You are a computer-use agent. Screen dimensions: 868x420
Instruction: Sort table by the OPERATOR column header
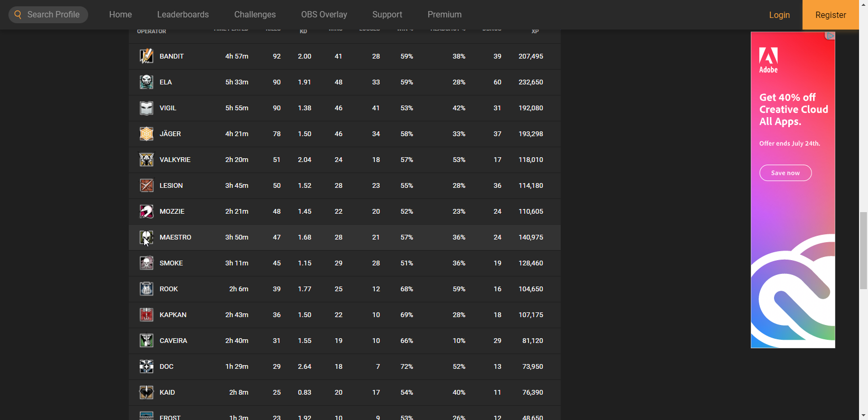point(152,32)
